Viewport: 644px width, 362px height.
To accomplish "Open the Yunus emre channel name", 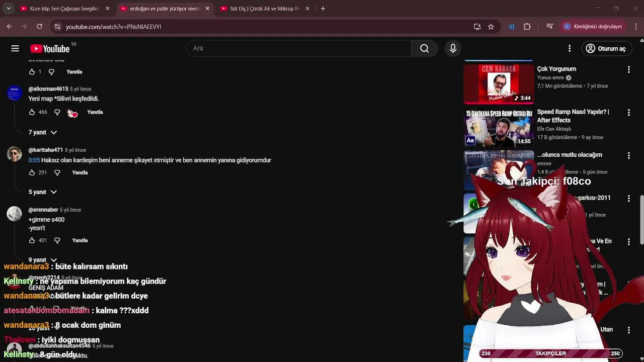I will coord(550,78).
